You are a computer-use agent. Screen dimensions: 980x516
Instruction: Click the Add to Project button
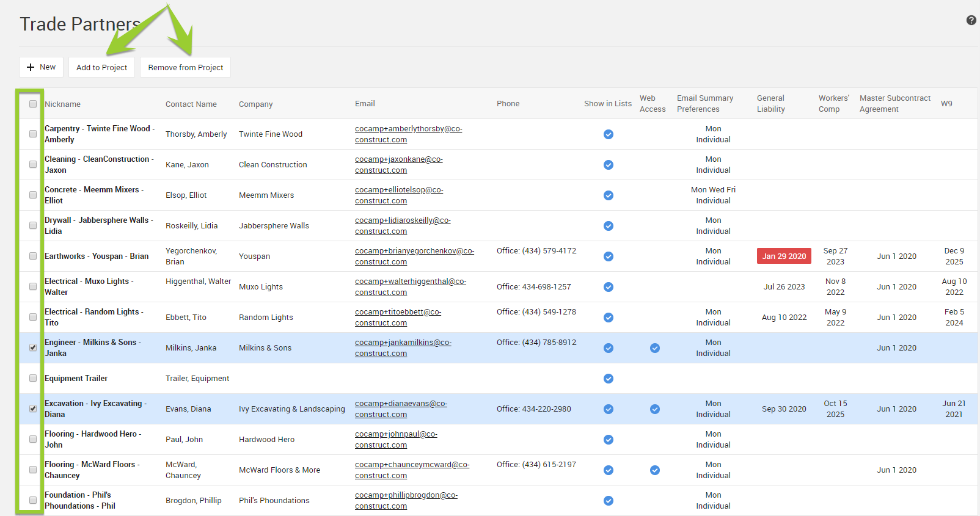101,68
